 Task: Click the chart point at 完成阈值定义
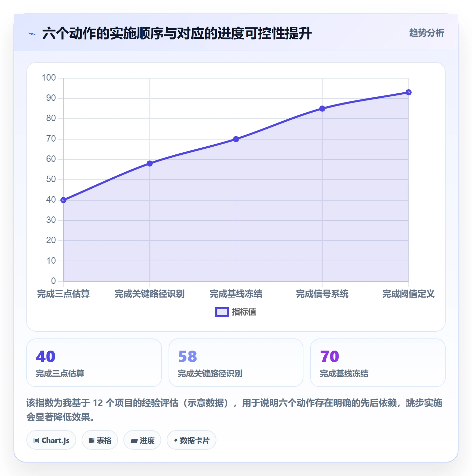coord(409,92)
